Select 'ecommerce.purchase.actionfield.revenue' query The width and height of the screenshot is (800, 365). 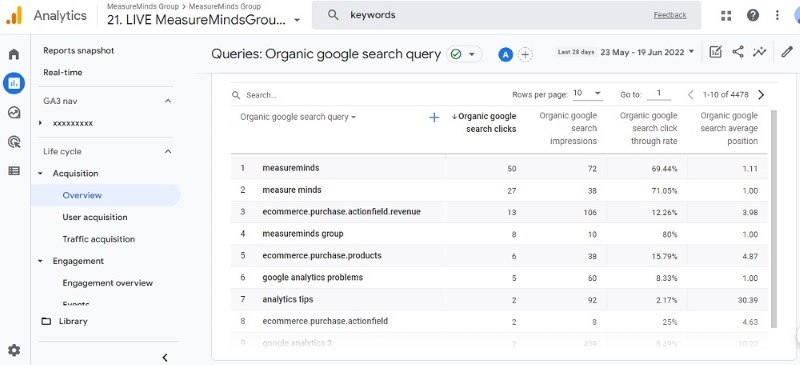click(x=341, y=211)
